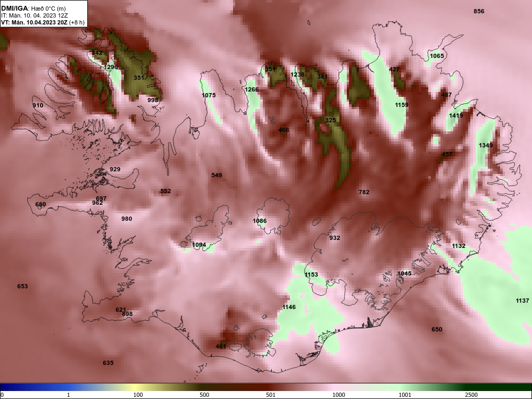Image resolution: width=532 pixels, height=399 pixels.
Task: Select the 549 height value
Action: 217,175
